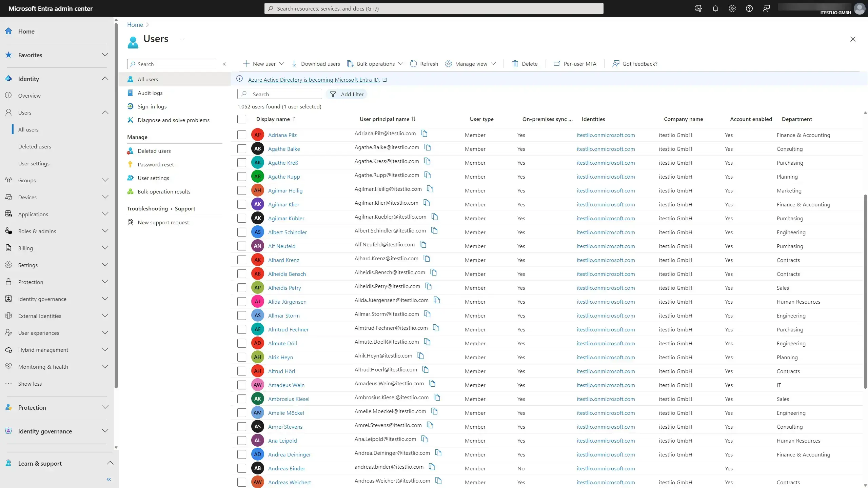Collapse left navigation with bottom double-chevron
This screenshot has height=488, width=868.
(109, 479)
